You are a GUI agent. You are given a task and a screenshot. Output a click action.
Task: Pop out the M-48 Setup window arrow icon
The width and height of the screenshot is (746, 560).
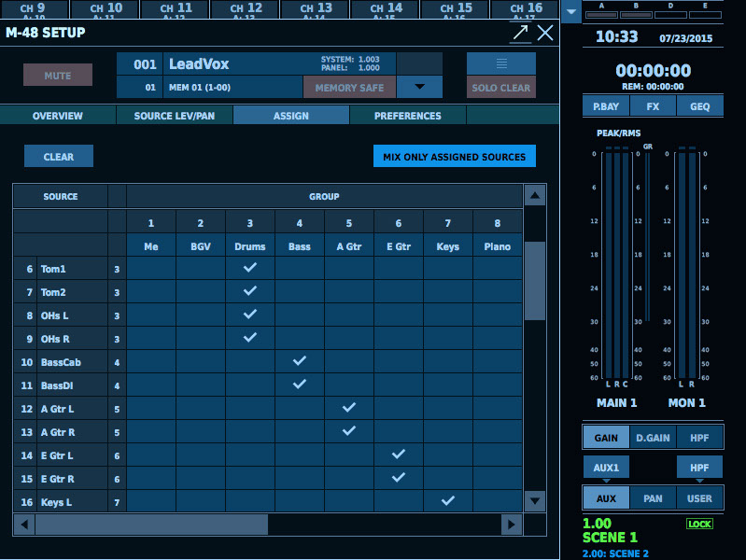point(520,33)
